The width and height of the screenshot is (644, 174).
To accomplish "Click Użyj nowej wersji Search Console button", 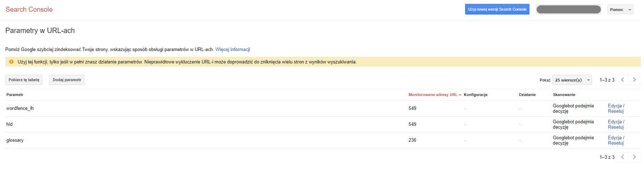I will [x=497, y=10].
